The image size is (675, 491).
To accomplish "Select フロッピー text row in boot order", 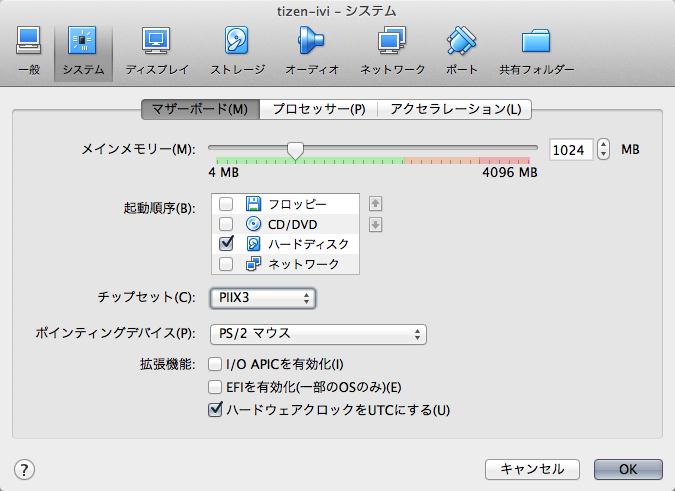I will (x=297, y=204).
